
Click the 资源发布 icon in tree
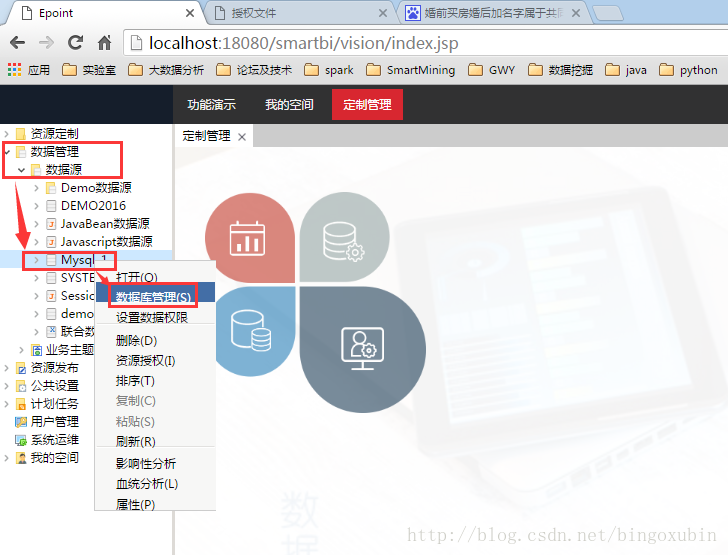[x=21, y=368]
